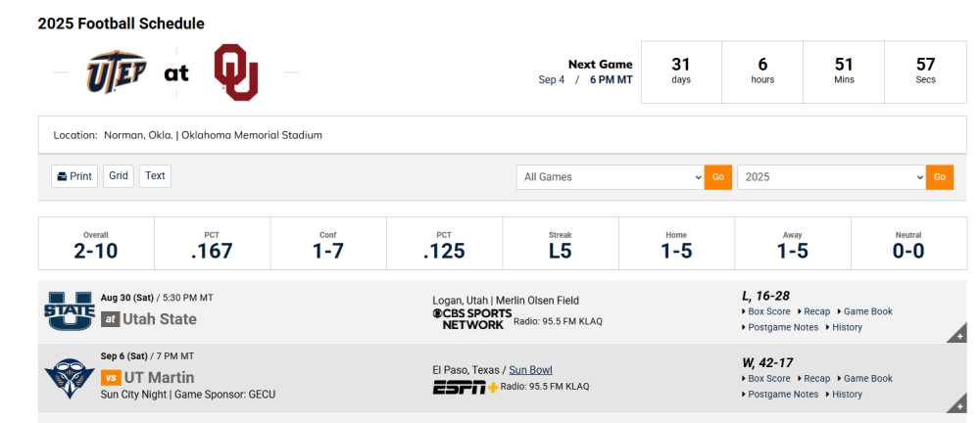
Task: Click the ESPN+ logo
Action: coord(465,388)
